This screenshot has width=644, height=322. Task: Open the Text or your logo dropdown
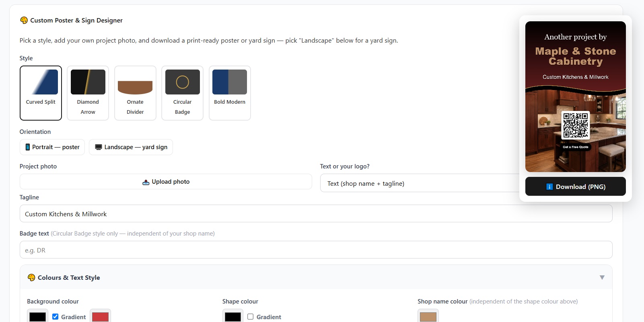click(x=420, y=183)
